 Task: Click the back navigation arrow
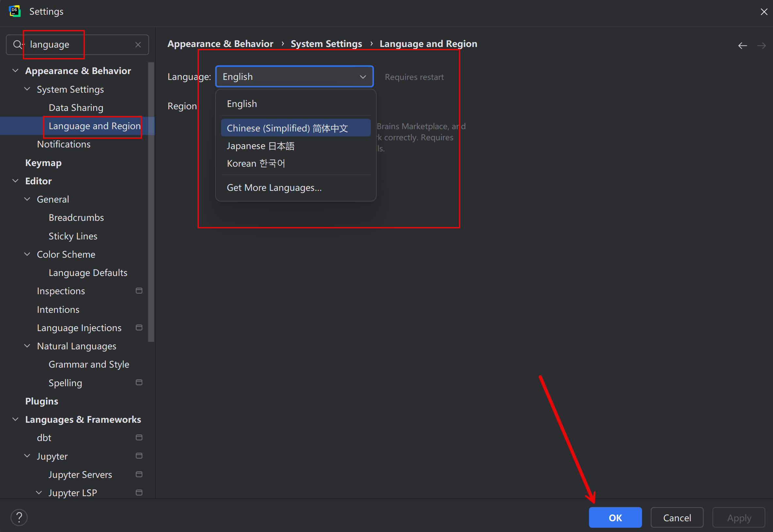point(742,45)
